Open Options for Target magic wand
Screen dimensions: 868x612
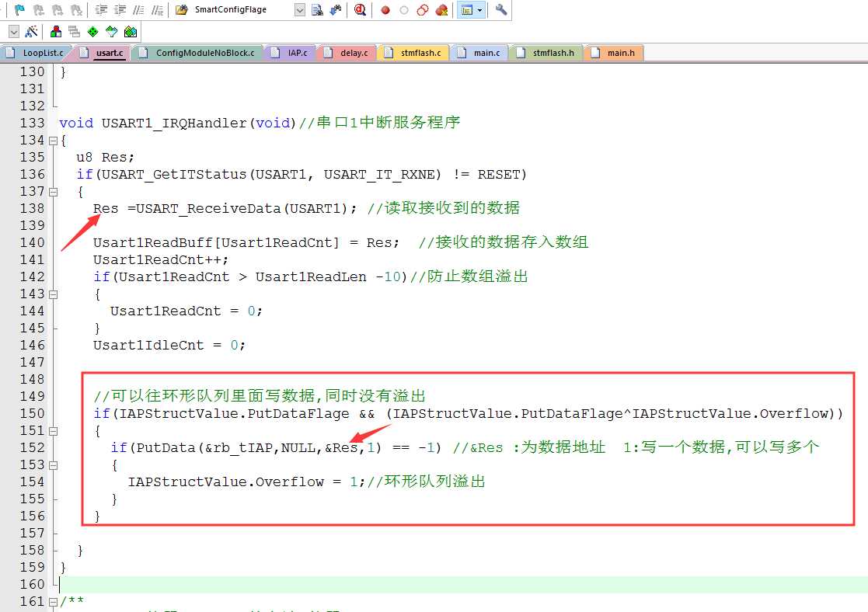(x=32, y=32)
